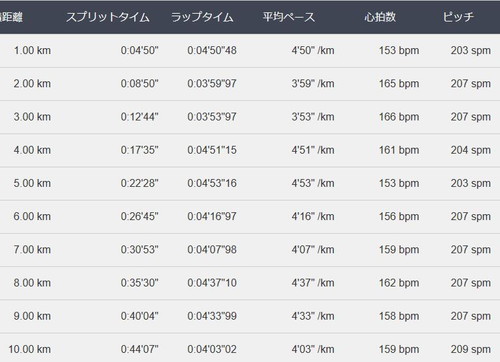Select the ピッチ column header
This screenshot has width=500, height=362.
pos(458,17)
